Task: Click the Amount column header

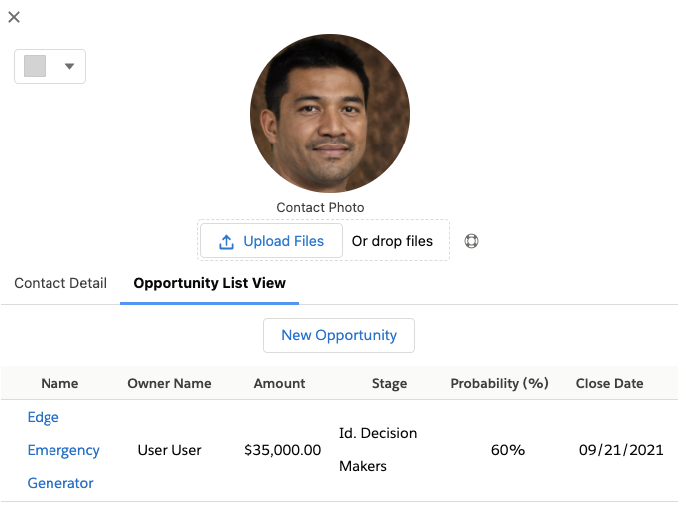Action: [280, 383]
